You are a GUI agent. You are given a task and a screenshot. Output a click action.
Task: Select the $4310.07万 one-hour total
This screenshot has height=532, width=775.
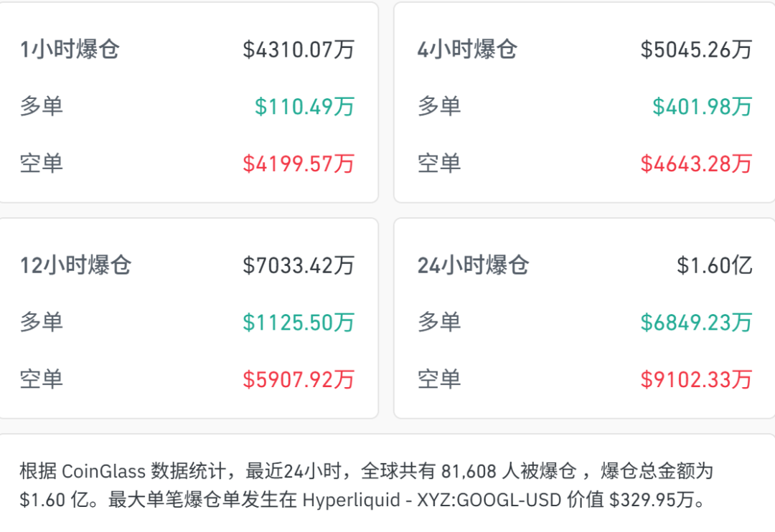[x=299, y=49]
